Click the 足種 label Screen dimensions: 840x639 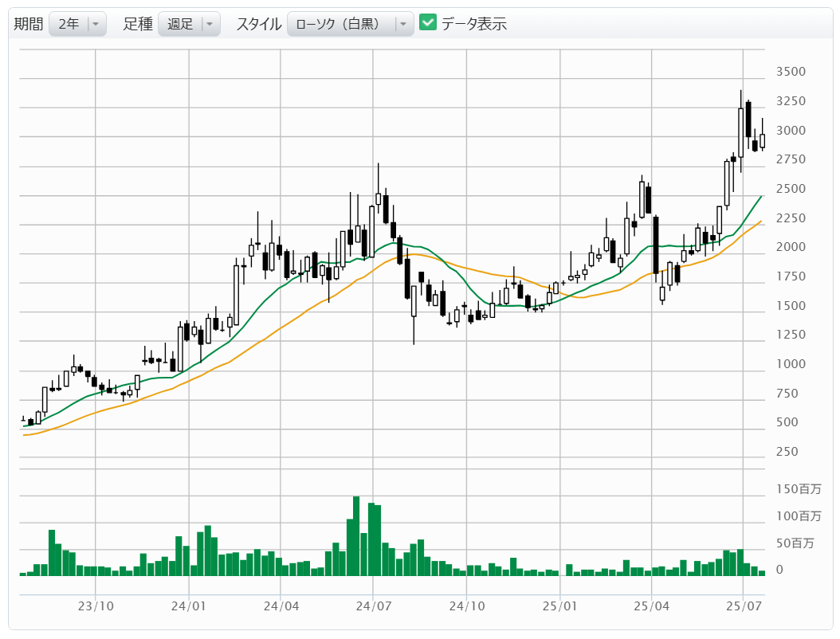click(138, 24)
